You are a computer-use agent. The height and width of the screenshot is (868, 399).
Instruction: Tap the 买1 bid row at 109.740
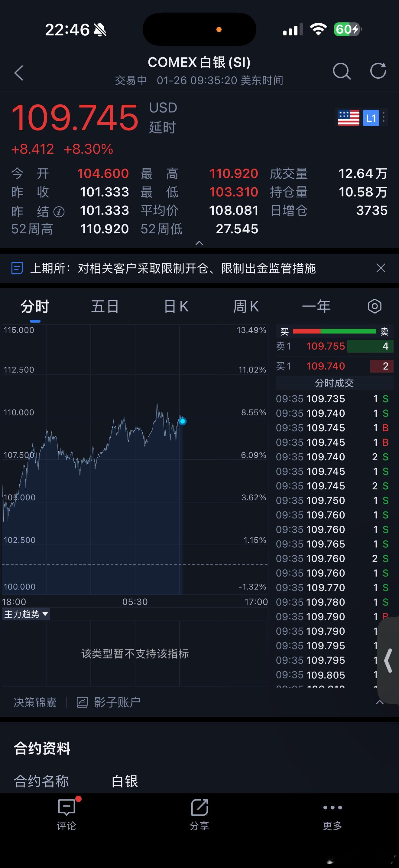coord(334,366)
